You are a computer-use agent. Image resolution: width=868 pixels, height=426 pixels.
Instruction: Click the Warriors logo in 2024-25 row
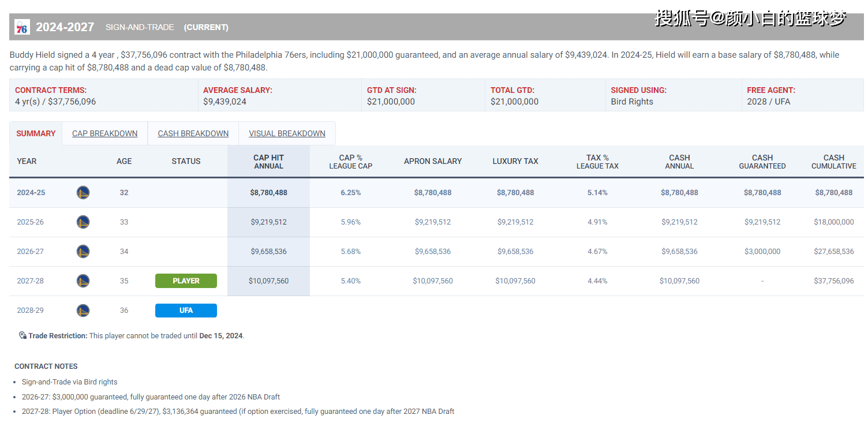click(x=83, y=193)
